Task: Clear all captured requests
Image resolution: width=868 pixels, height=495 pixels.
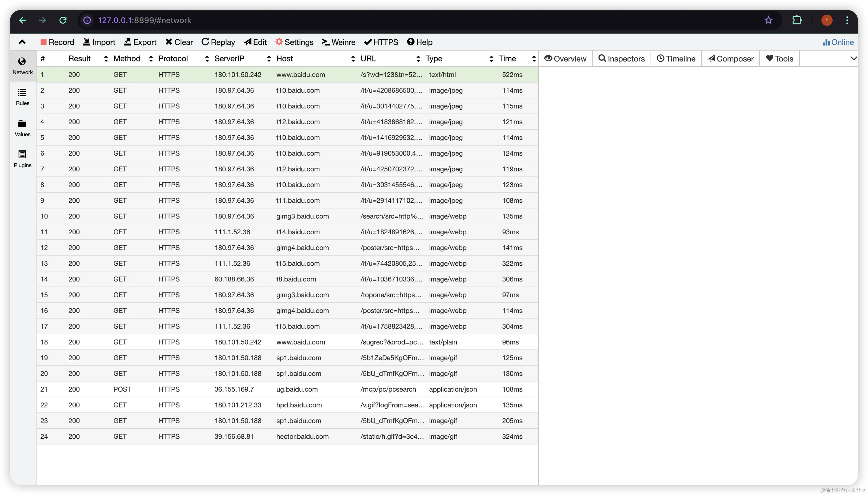Action: point(179,42)
